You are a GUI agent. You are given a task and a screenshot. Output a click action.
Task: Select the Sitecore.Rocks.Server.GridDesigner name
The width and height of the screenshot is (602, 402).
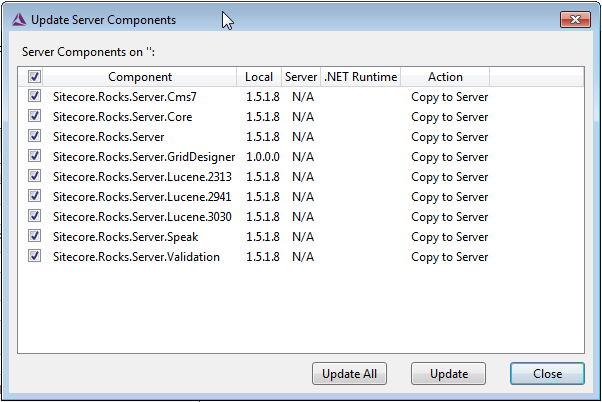pos(144,157)
